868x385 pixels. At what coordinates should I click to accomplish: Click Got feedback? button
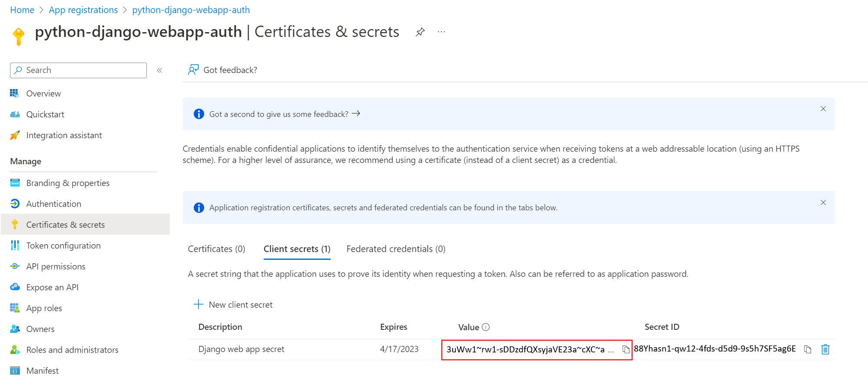222,70
